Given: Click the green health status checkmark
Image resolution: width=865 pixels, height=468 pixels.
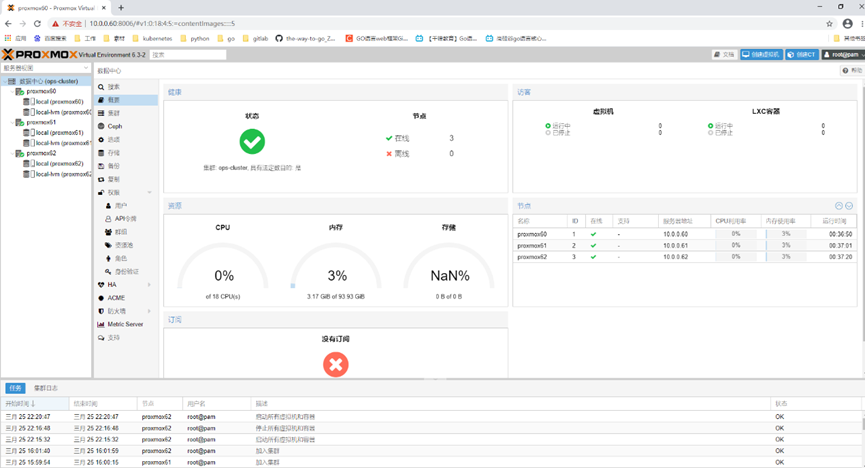Looking at the screenshot, I should point(252,142).
